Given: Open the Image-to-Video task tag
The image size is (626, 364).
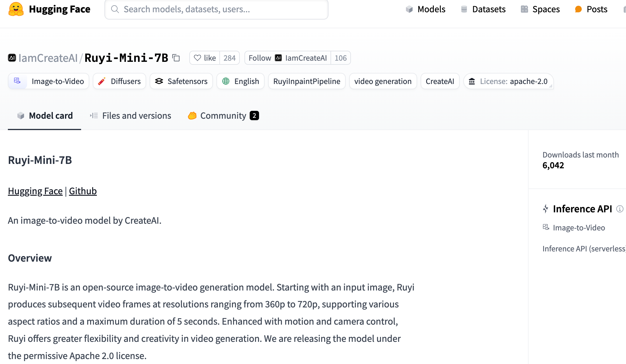Looking at the screenshot, I should coord(49,81).
